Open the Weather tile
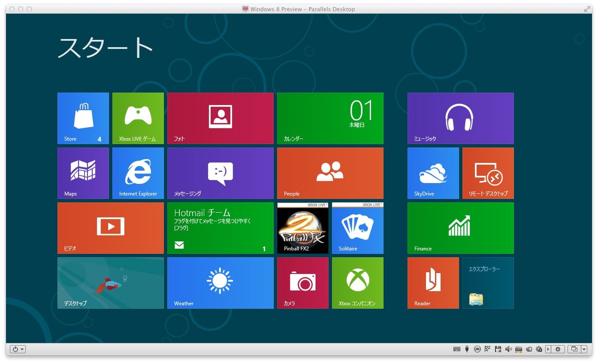The image size is (598, 364). [x=221, y=283]
